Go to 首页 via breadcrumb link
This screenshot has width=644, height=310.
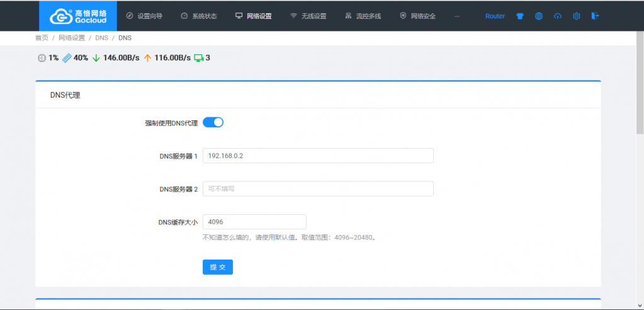click(42, 38)
